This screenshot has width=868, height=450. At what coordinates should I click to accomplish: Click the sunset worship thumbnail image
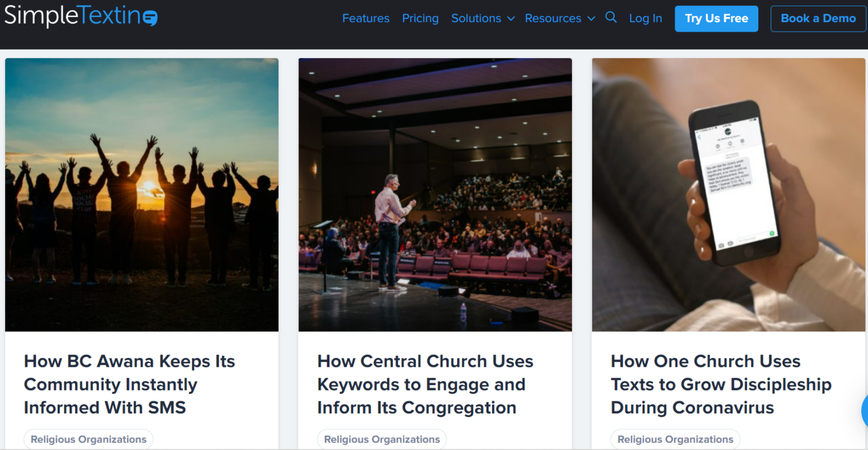tap(141, 194)
